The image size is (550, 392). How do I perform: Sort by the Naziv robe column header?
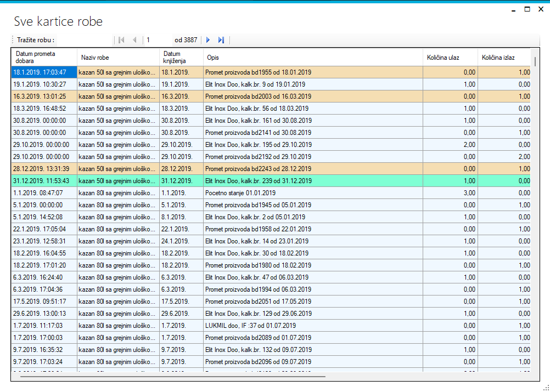[x=118, y=57]
